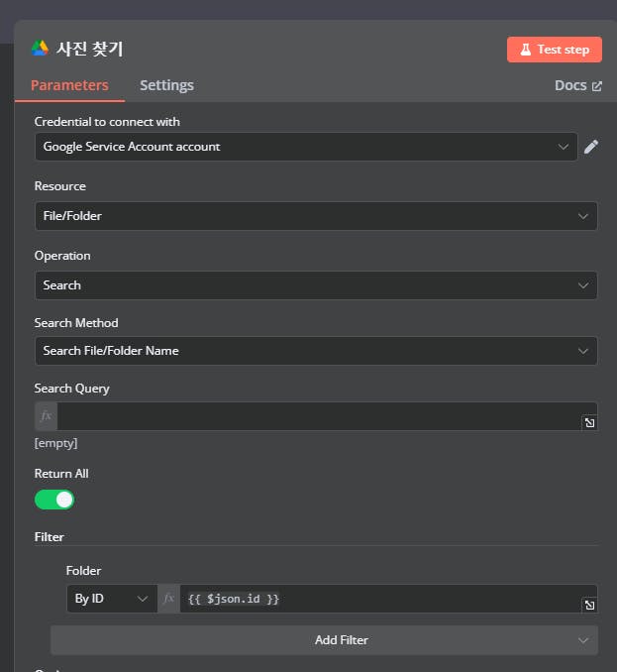Select the Parameters tab
Screen dimensions: 617x672
coord(69,85)
